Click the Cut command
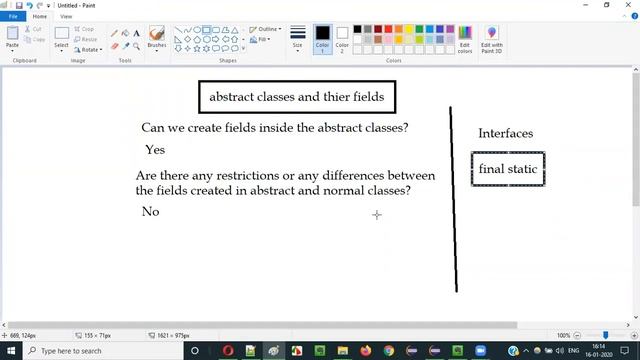Image resolution: width=640 pixels, height=360 pixels. [33, 29]
